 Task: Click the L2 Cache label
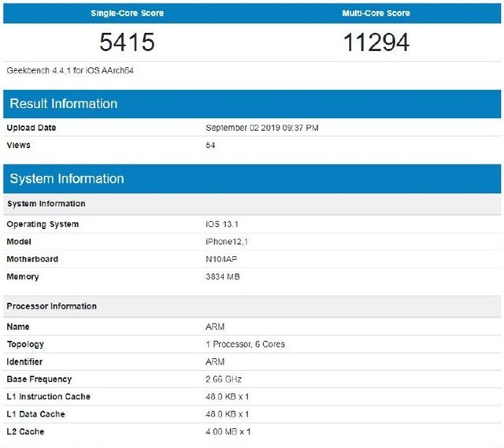click(x=25, y=431)
